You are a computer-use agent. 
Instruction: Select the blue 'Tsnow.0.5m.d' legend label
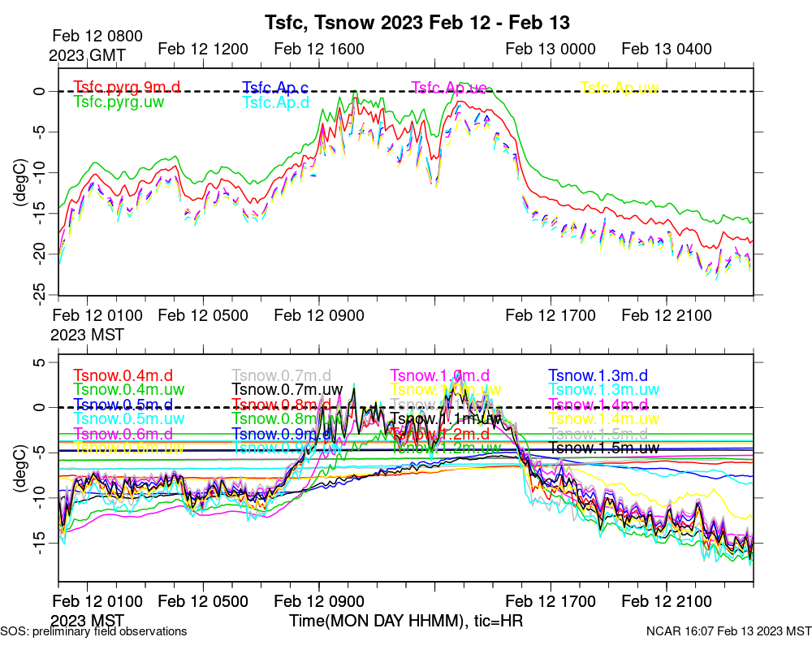(x=123, y=405)
